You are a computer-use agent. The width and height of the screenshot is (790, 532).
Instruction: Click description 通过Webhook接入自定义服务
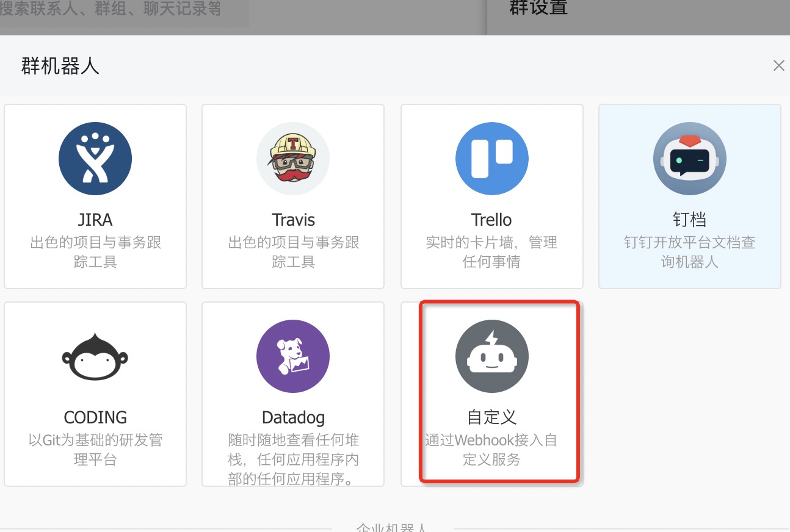(x=491, y=450)
